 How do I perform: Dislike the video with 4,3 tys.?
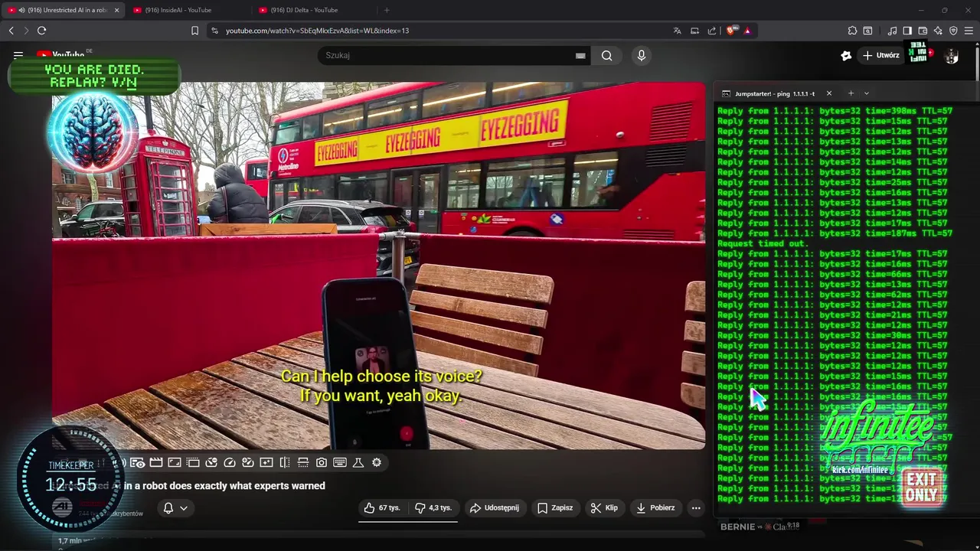tap(433, 507)
